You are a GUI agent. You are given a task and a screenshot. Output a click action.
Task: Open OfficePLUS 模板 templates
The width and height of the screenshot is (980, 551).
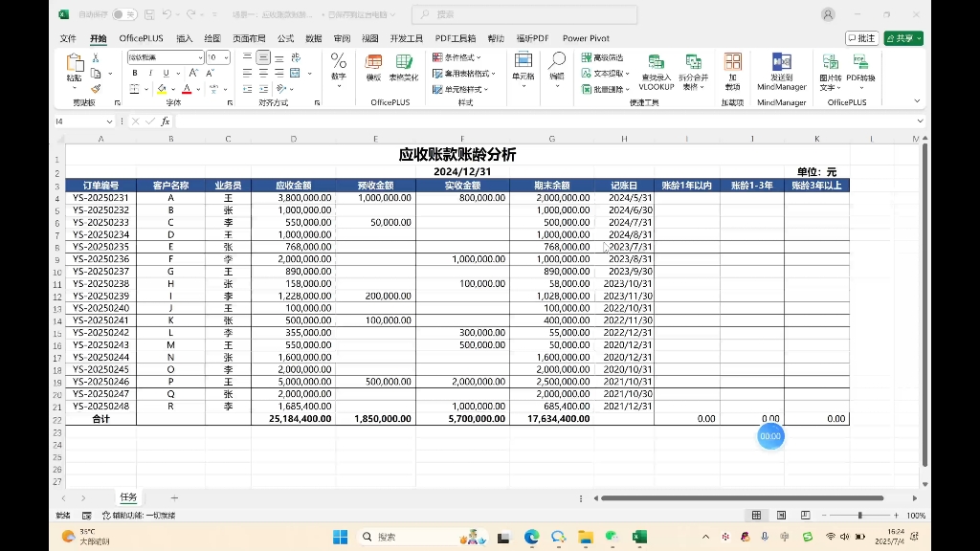(374, 68)
